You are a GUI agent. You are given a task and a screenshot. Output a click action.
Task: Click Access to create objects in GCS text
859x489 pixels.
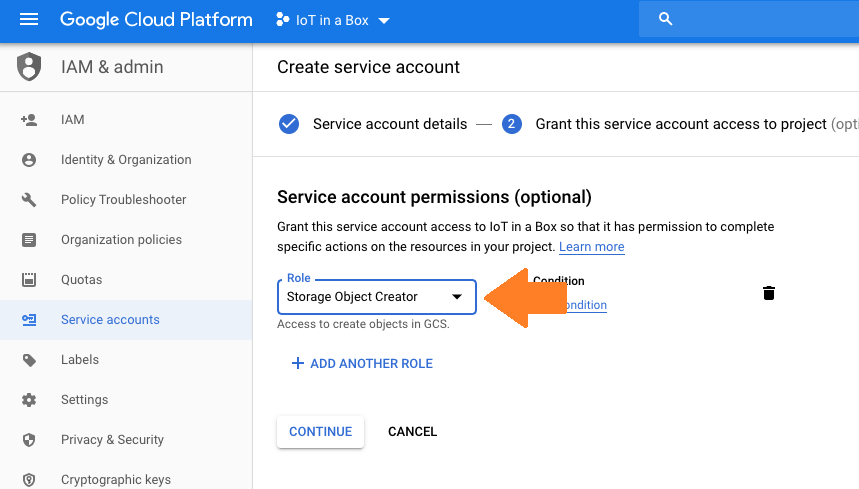coord(363,324)
